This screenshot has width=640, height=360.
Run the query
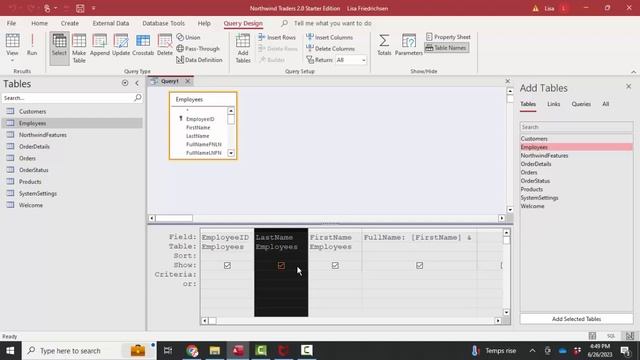click(x=32, y=45)
